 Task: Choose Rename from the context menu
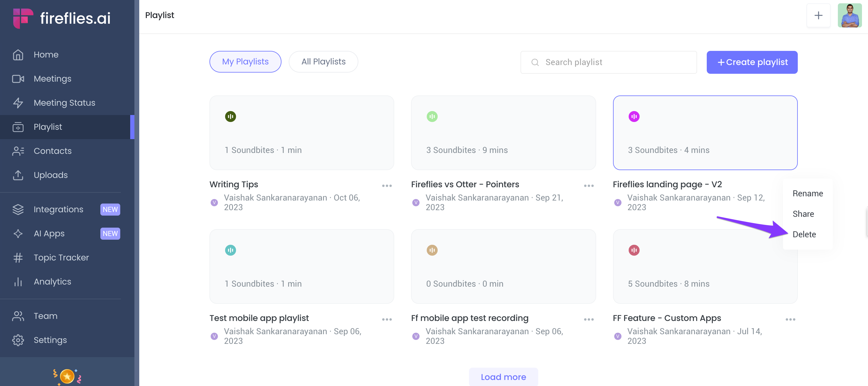point(807,194)
